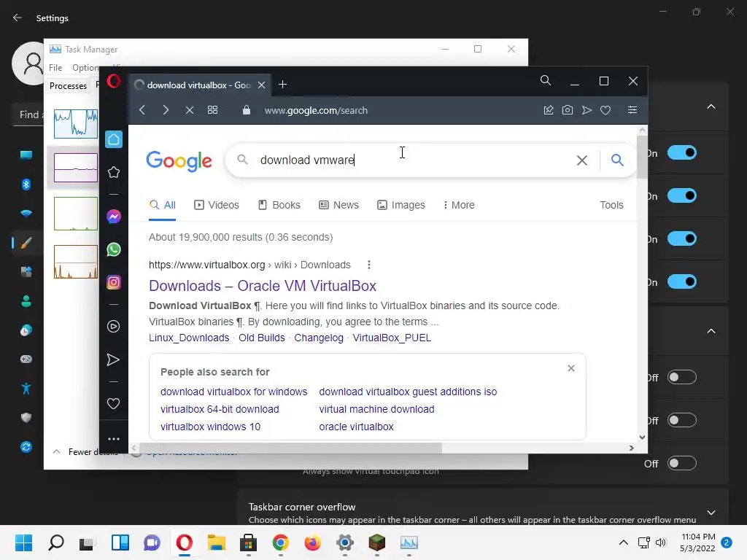747x560 pixels.
Task: Stop page loading in Opera
Action: pyautogui.click(x=189, y=110)
